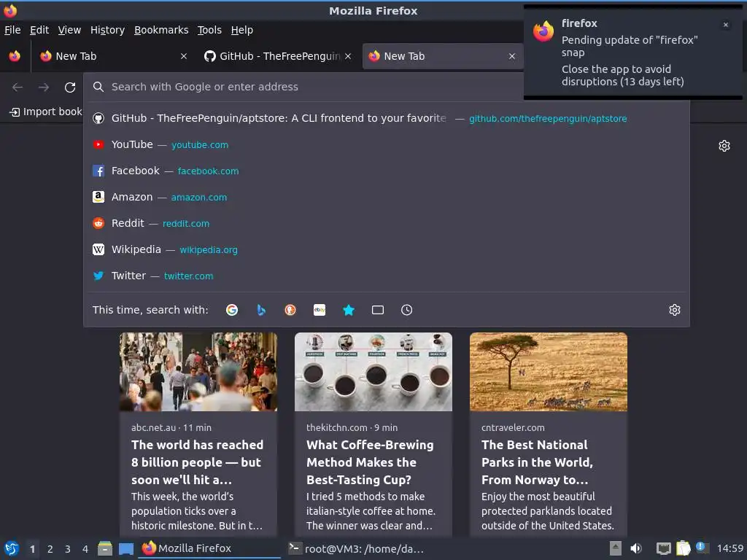Search bookmarks using the star icon

pos(349,310)
